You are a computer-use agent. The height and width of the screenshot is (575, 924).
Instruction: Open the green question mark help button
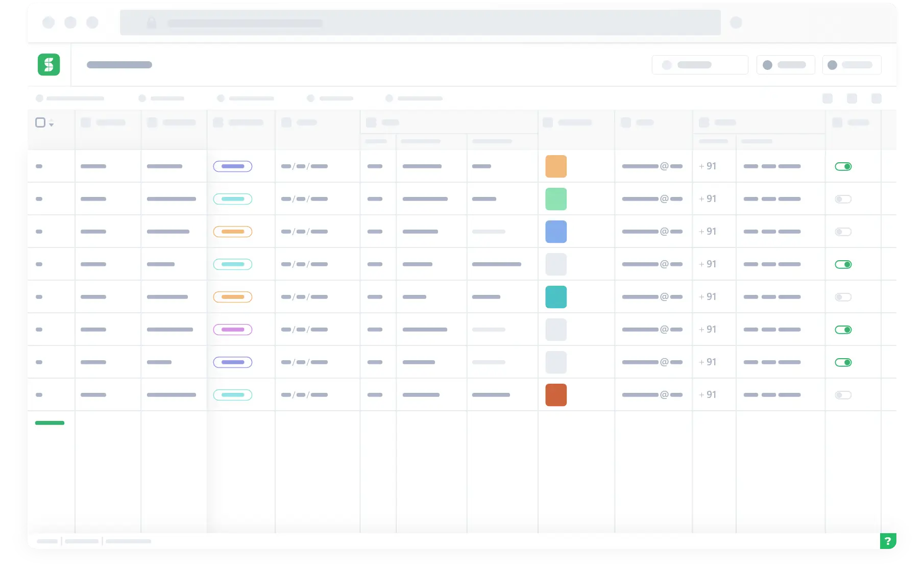(888, 541)
